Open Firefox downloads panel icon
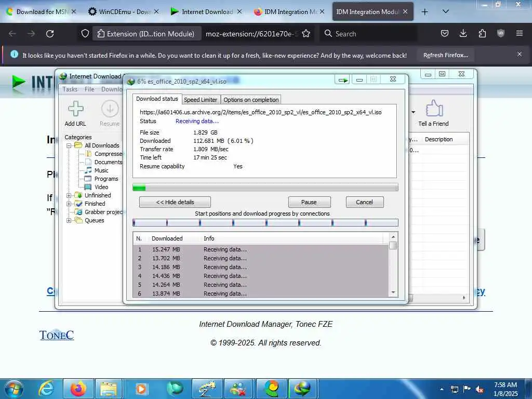Screen dimensions: 532x399 point(463,34)
